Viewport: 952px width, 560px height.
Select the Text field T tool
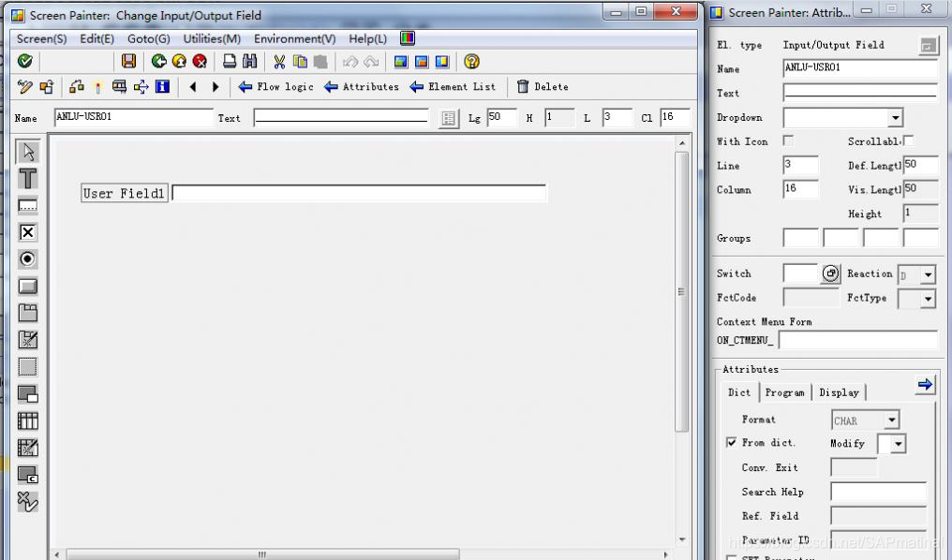coord(27,179)
